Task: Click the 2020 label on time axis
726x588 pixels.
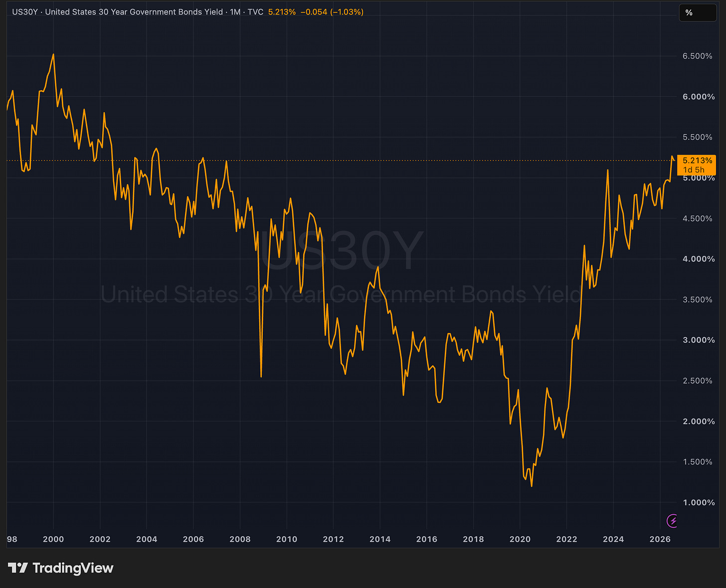Action: [x=520, y=539]
